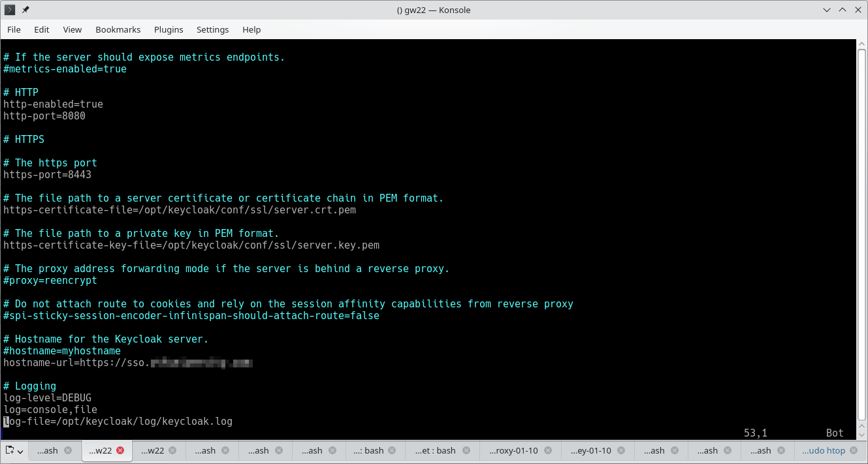
Task: Open the new-tab profile dropdown arrow
Action: 20,450
